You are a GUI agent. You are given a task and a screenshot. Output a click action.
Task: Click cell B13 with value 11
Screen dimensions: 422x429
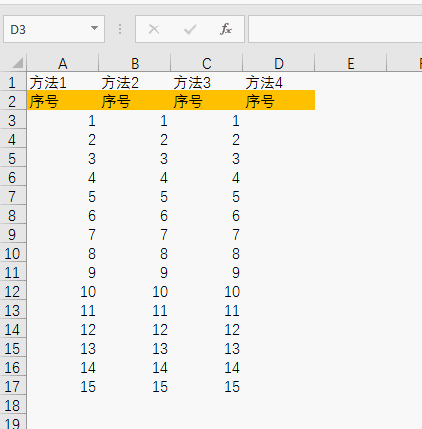pyautogui.click(x=135, y=310)
